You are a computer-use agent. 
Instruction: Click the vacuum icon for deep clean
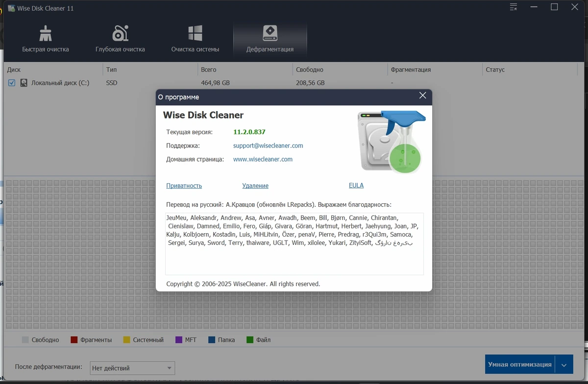coord(120,33)
